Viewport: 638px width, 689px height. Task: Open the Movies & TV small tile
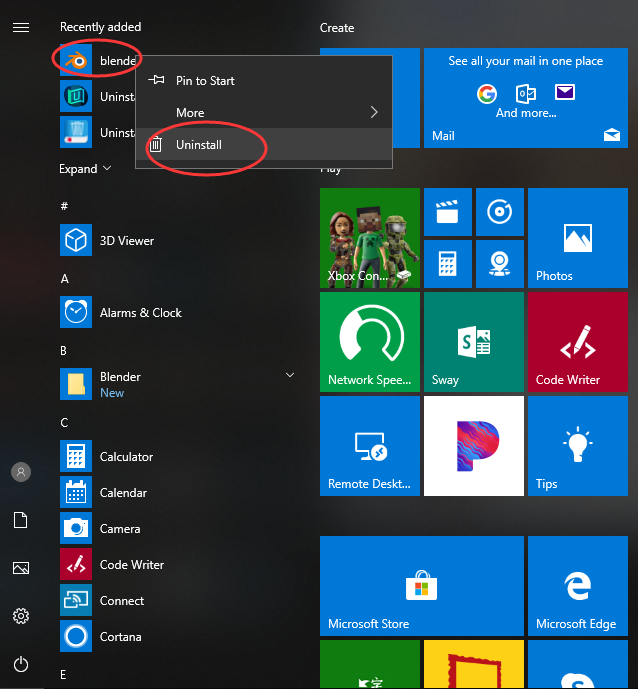[x=448, y=212]
